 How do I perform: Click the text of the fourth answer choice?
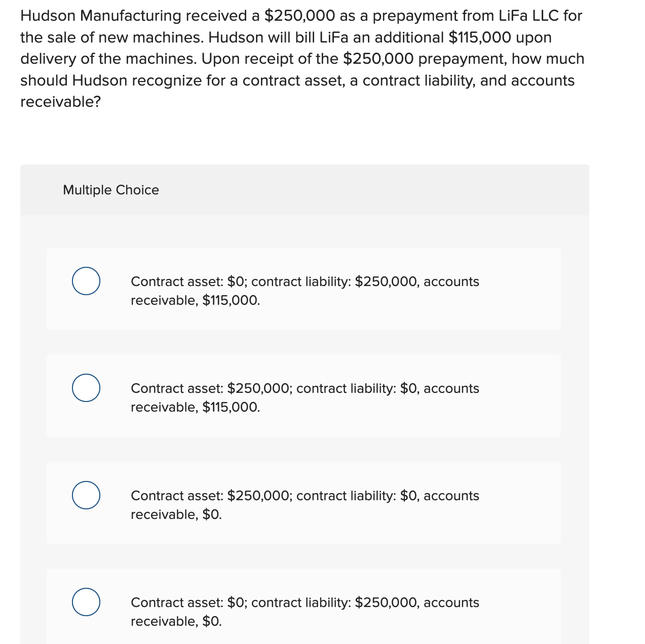305,612
